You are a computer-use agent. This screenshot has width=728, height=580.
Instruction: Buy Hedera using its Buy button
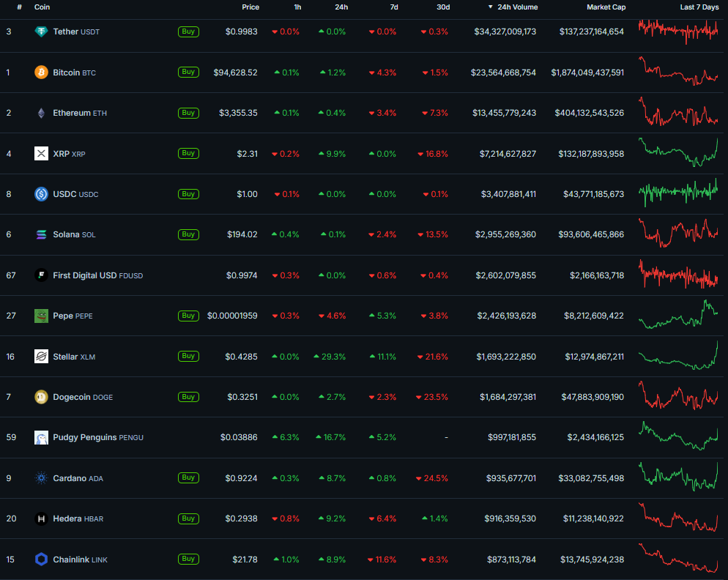pyautogui.click(x=188, y=518)
